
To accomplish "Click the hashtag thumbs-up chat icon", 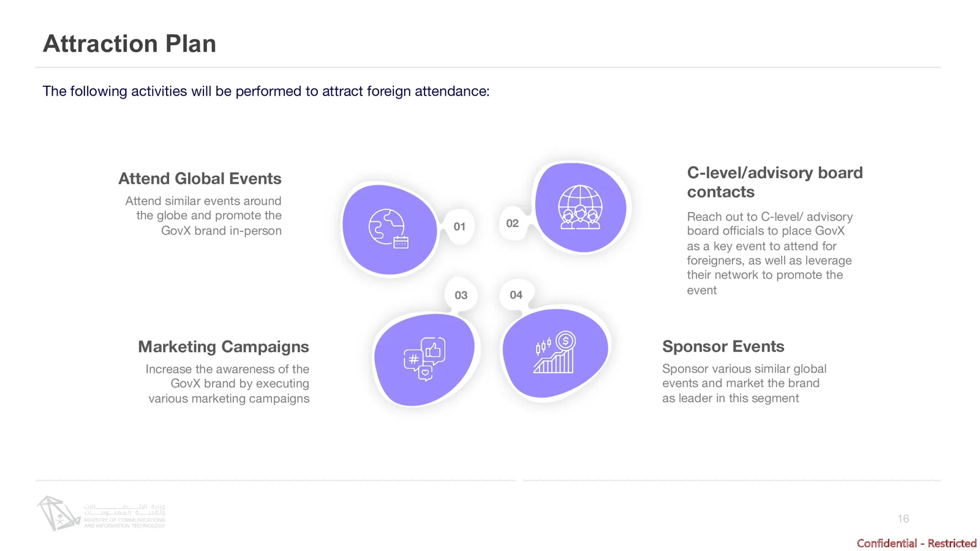I will pyautogui.click(x=424, y=359).
